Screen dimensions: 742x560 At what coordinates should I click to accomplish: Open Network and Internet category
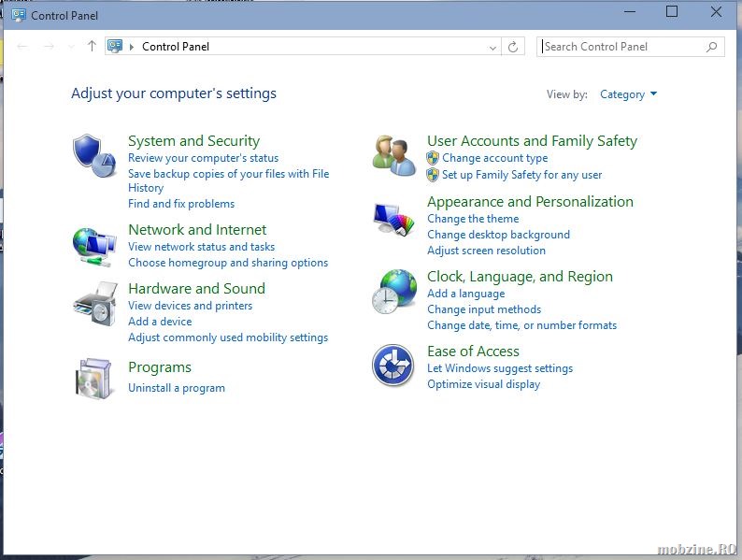click(197, 230)
